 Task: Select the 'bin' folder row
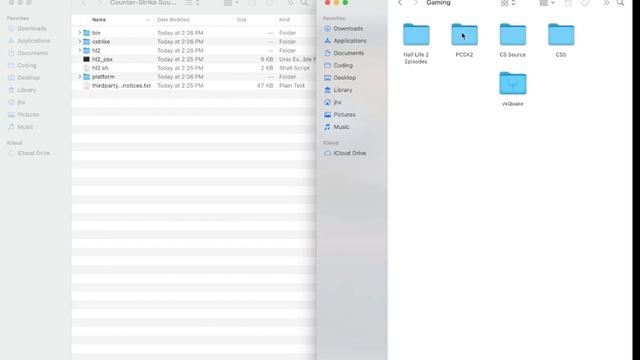(194, 33)
